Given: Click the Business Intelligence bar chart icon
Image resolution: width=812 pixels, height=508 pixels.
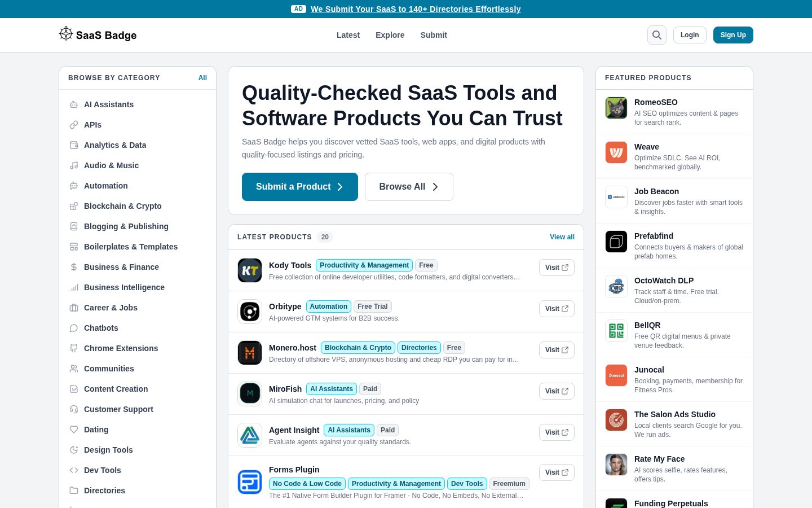Looking at the screenshot, I should (x=74, y=287).
